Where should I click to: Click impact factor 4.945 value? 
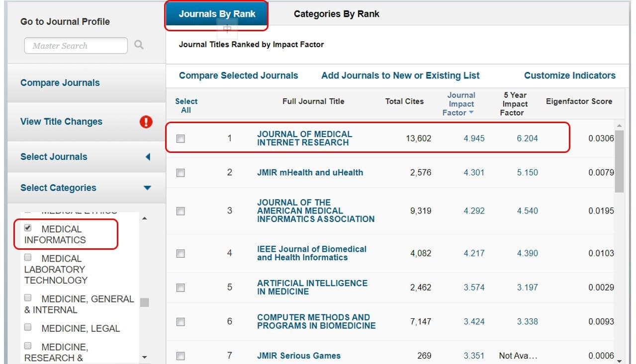[x=474, y=139]
